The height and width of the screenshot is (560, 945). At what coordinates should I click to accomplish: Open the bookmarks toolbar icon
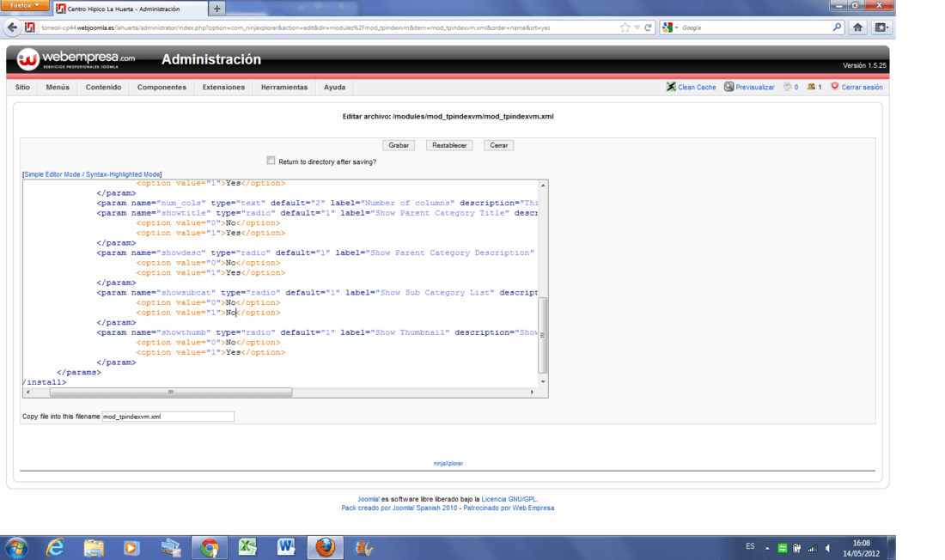pyautogui.click(x=881, y=27)
